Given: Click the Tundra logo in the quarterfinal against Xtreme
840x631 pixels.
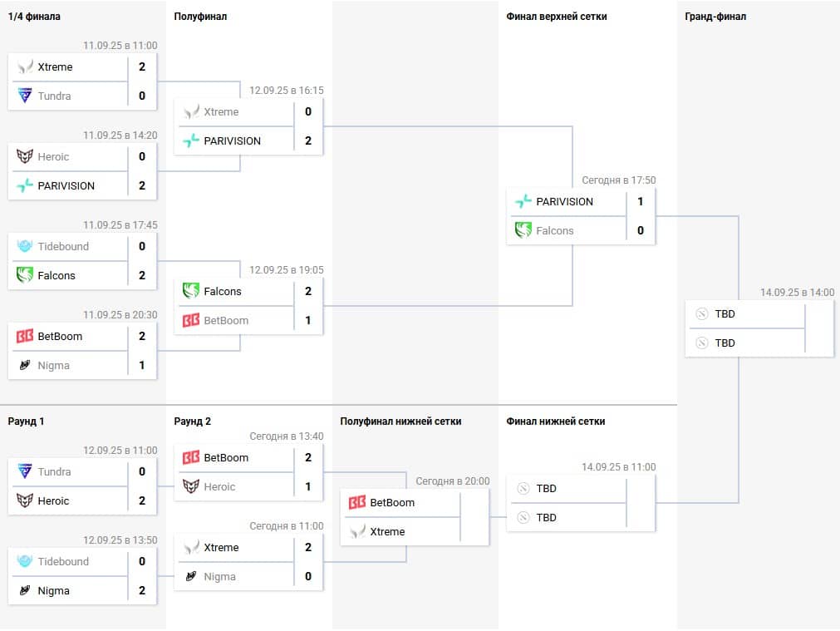Looking at the screenshot, I should click(x=25, y=96).
